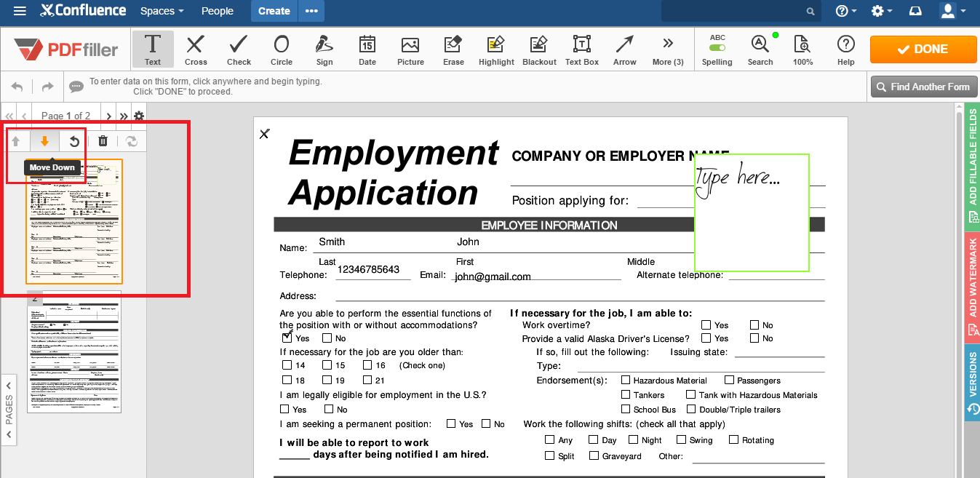Screen dimensions: 980x478
Task: Open the Add Watermark tab
Action: (x=973, y=287)
